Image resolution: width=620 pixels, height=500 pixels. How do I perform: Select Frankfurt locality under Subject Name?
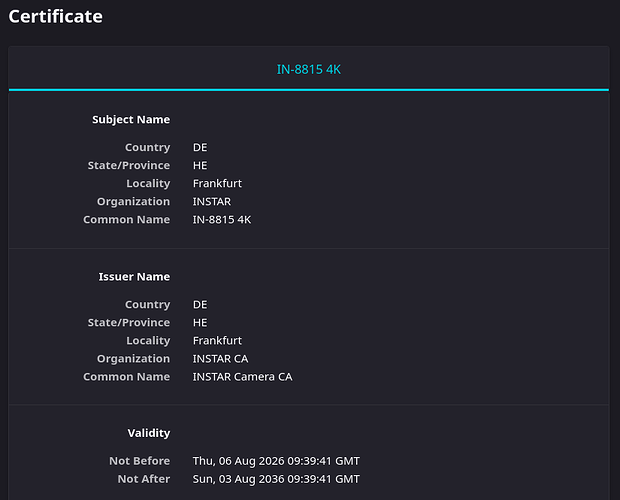217,183
